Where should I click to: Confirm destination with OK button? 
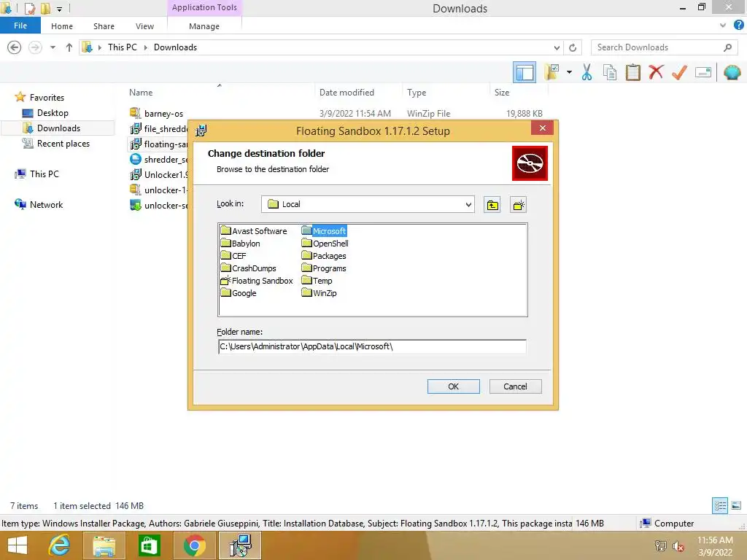(x=453, y=386)
